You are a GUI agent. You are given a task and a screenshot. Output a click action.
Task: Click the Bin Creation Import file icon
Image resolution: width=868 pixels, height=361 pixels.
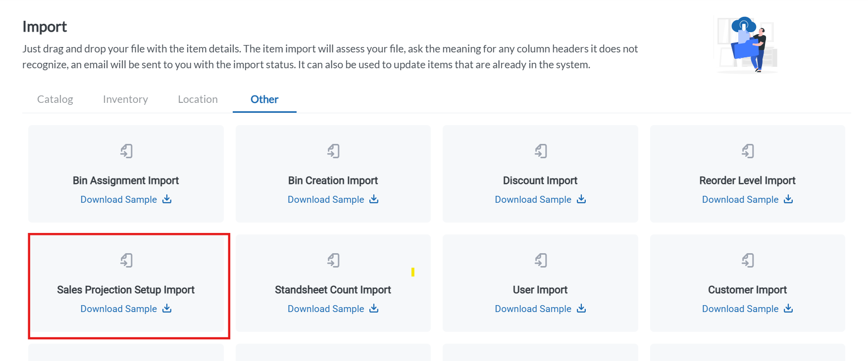pyautogui.click(x=333, y=151)
